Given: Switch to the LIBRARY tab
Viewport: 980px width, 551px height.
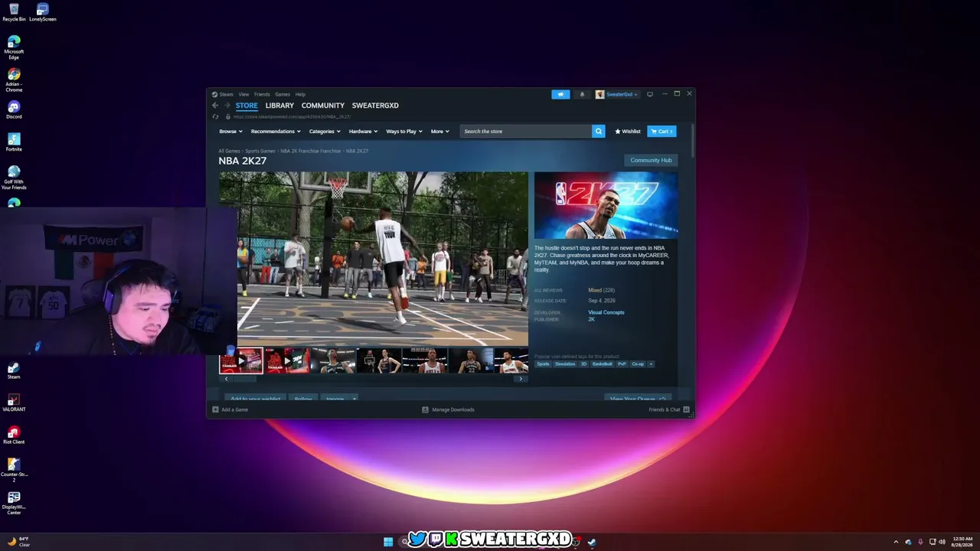Looking at the screenshot, I should pos(279,106).
